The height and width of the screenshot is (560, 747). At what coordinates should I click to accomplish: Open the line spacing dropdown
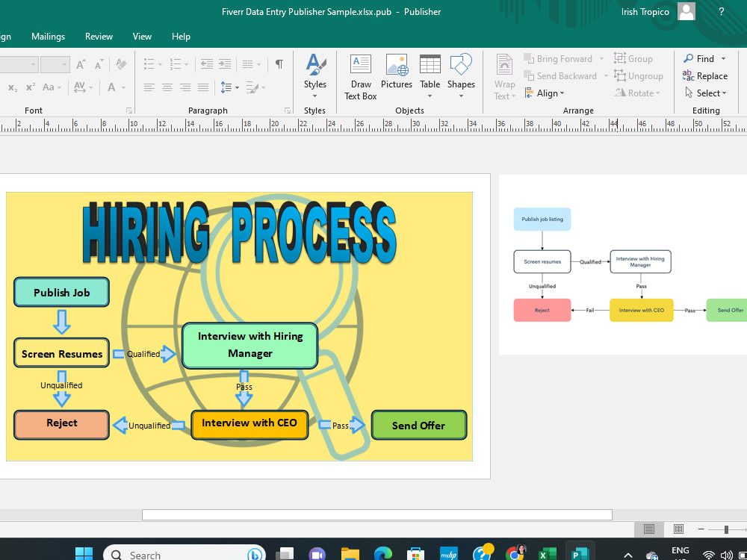(237, 87)
